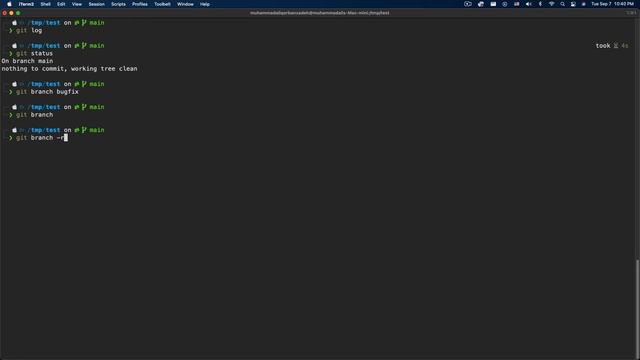The height and width of the screenshot is (360, 640).
Task: Open the Session menu
Action: [97, 4]
